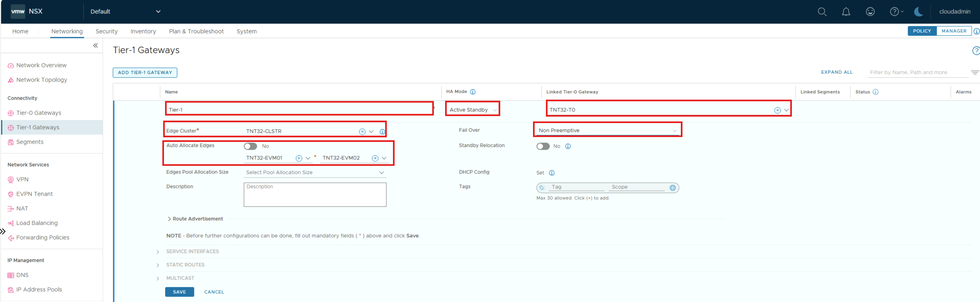
Task: Open the Fail Over Non Preemptive dropdown
Action: [x=607, y=131]
